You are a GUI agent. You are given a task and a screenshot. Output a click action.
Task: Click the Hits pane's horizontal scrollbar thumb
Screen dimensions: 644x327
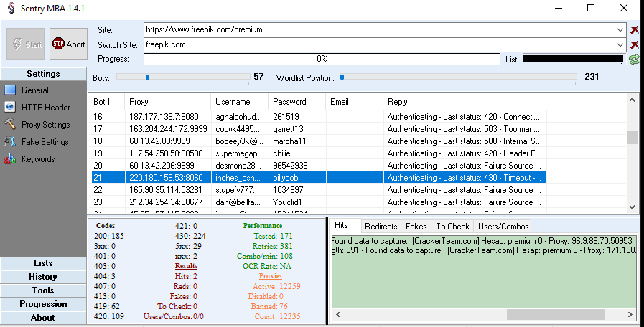(556, 314)
